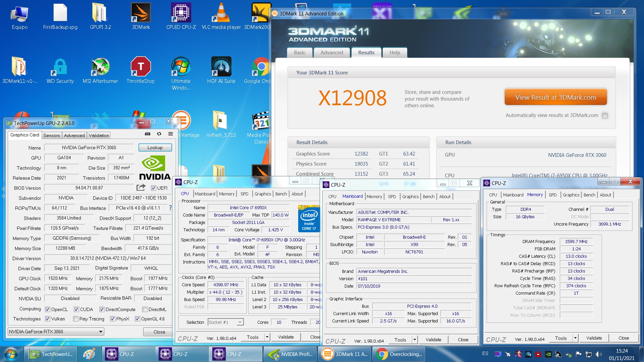644x362 pixels.
Task: Click View Result at 3DMark.com button
Action: (x=555, y=97)
